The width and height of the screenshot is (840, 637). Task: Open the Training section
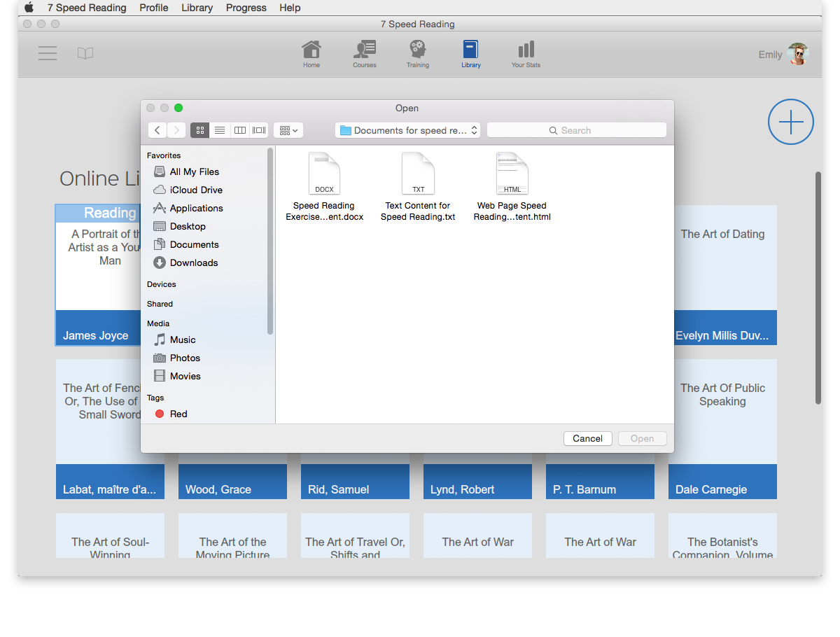click(418, 54)
